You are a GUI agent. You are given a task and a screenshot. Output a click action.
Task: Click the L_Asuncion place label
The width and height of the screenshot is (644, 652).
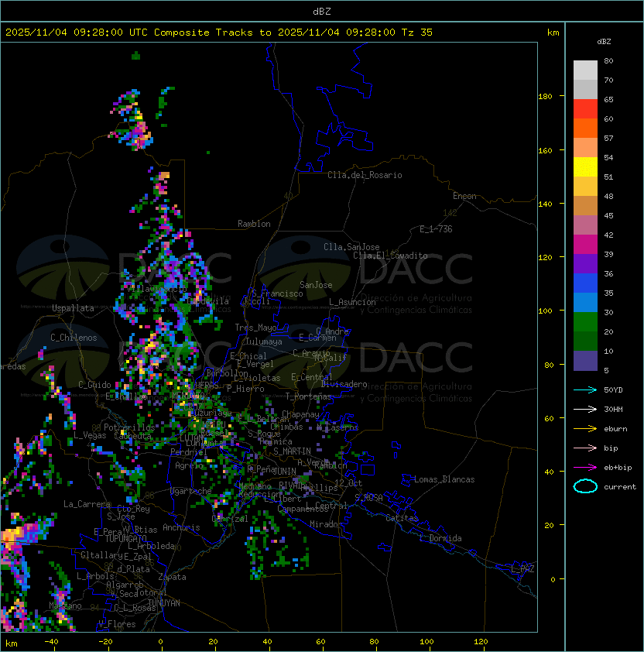352,302
